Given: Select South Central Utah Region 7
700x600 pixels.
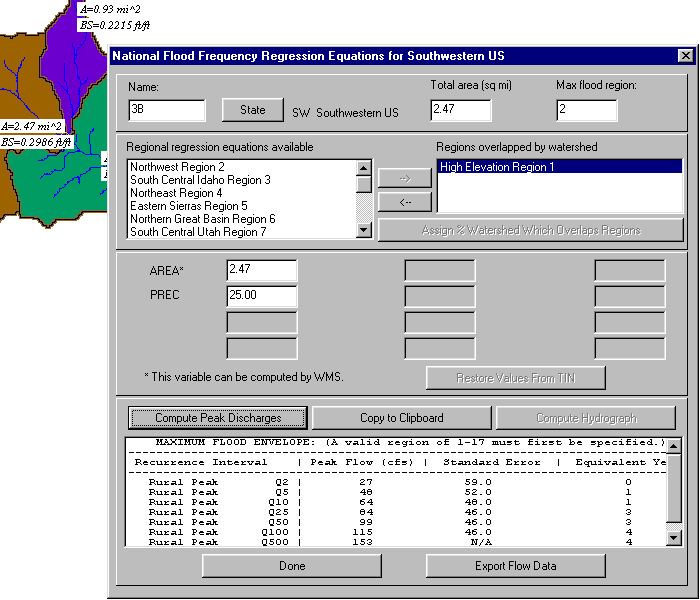Looking at the screenshot, I should pos(198,232).
